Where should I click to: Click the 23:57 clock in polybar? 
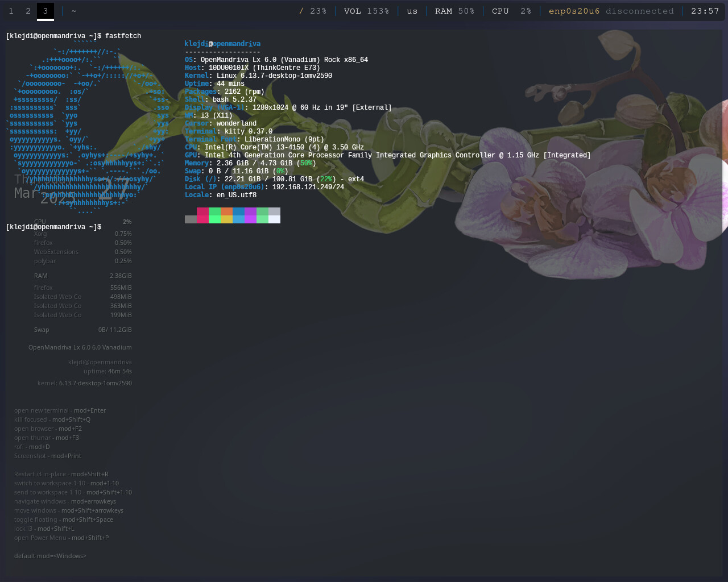coord(705,11)
